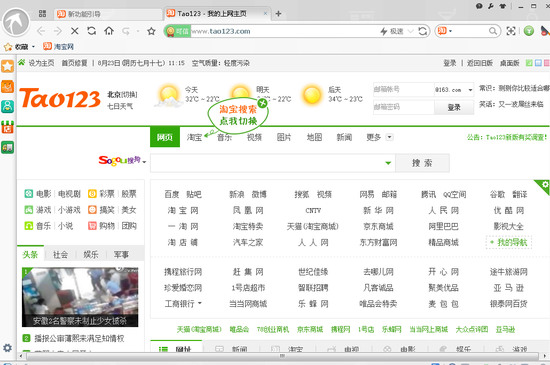
Task: Open the news video thumbnail
Action: (80, 297)
